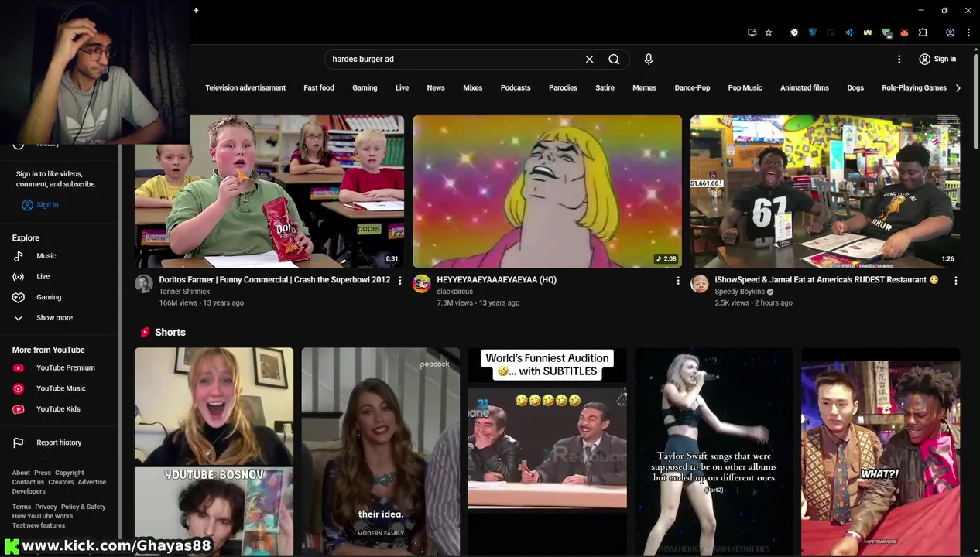Open options menu for Doritos Farmer video
The width and height of the screenshot is (980, 557).
coord(400,281)
